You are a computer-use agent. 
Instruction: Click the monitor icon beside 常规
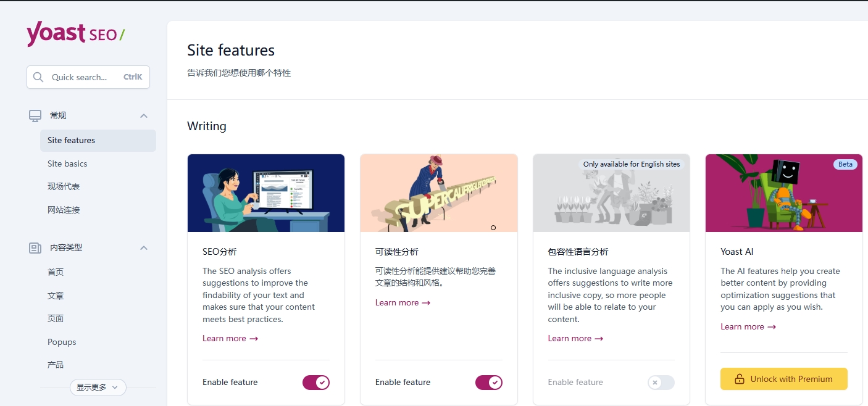pyautogui.click(x=35, y=115)
